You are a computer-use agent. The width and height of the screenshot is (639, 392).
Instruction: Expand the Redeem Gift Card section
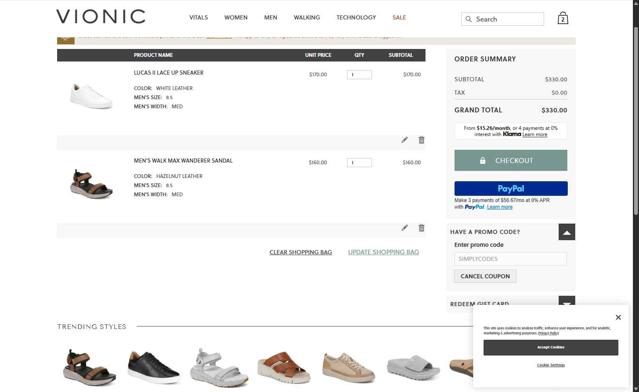566,302
